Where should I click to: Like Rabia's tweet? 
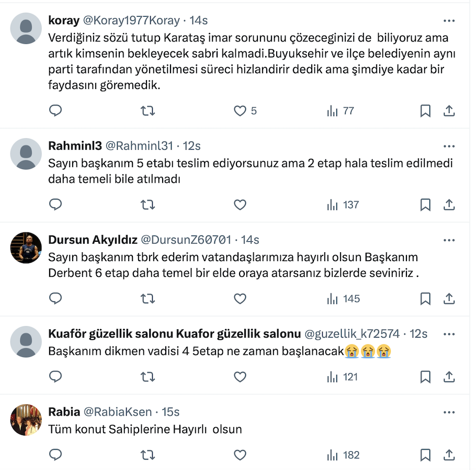tap(240, 455)
